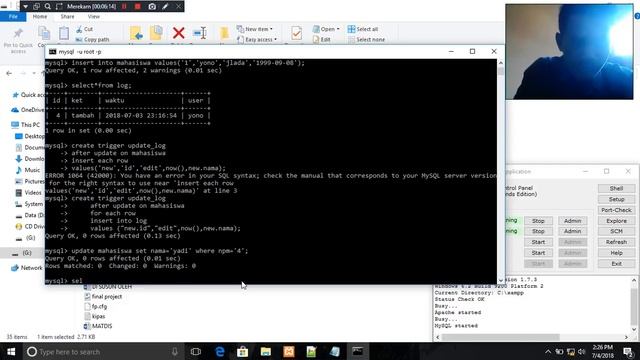Click the New folder icon

point(224,33)
